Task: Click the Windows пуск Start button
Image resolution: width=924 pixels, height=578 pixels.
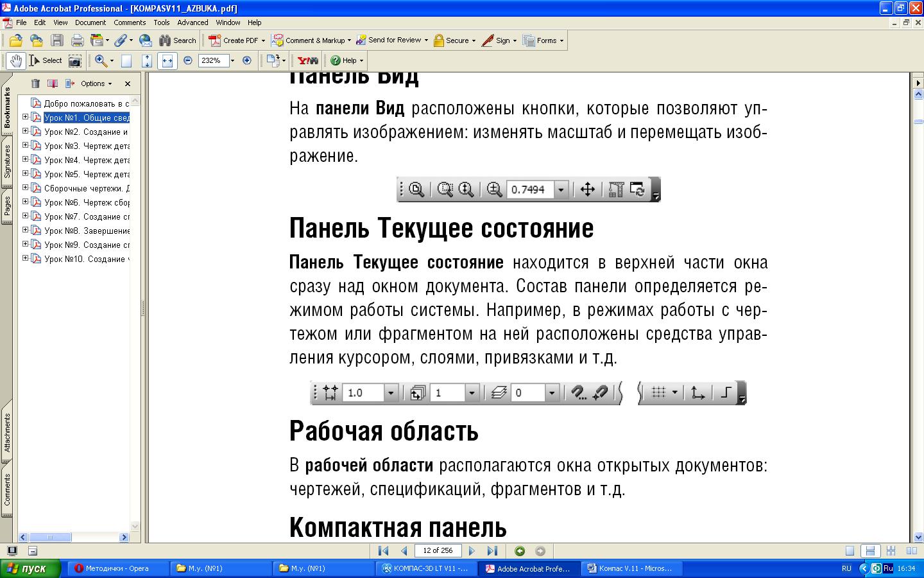Action: [30, 568]
